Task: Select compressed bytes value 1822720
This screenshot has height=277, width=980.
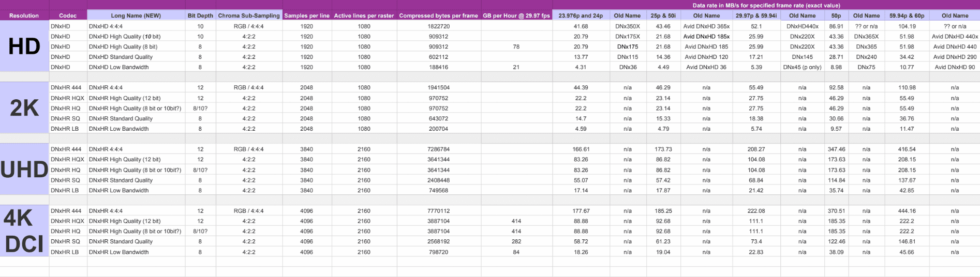Action: (439, 26)
